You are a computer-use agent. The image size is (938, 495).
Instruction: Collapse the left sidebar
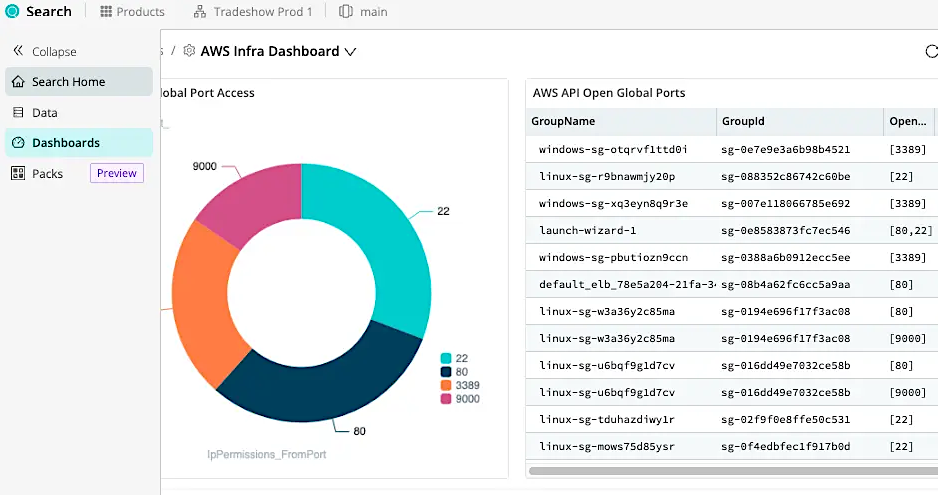(45, 51)
